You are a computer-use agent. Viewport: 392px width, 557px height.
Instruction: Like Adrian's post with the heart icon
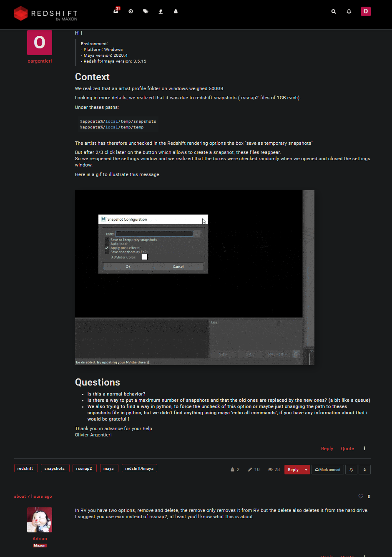tap(361, 497)
